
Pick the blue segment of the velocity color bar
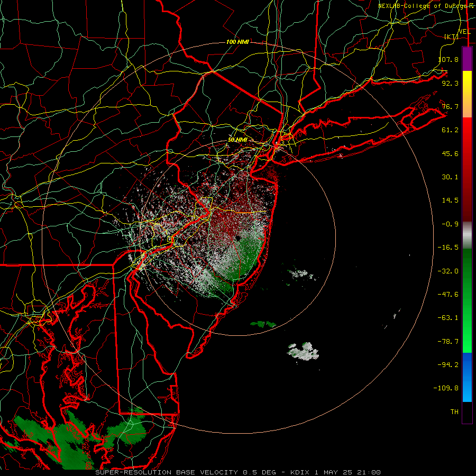click(x=467, y=377)
